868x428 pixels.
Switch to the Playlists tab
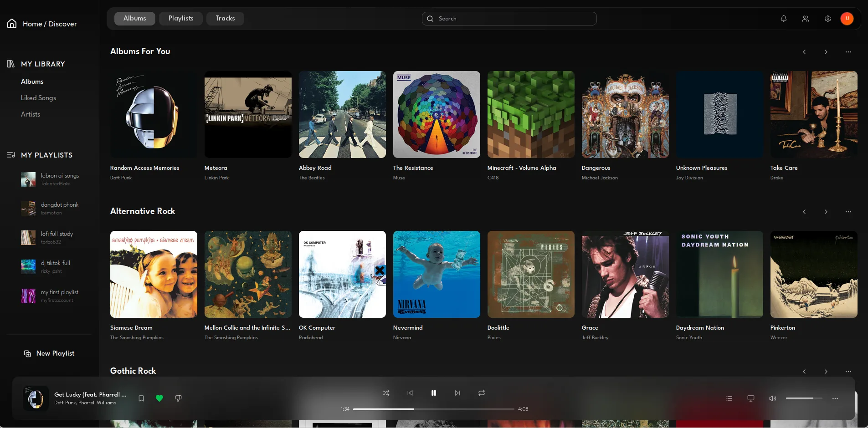pyautogui.click(x=181, y=19)
